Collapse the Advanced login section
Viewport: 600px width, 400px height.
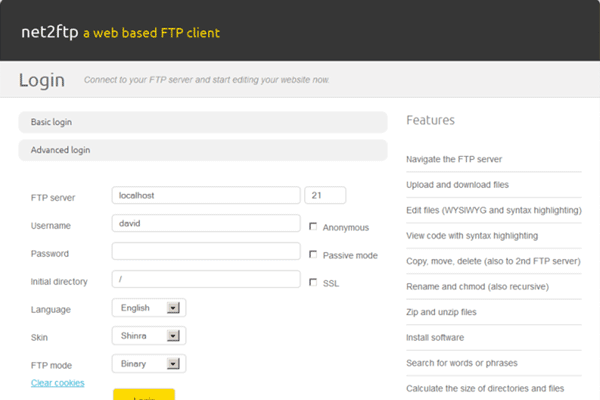202,150
